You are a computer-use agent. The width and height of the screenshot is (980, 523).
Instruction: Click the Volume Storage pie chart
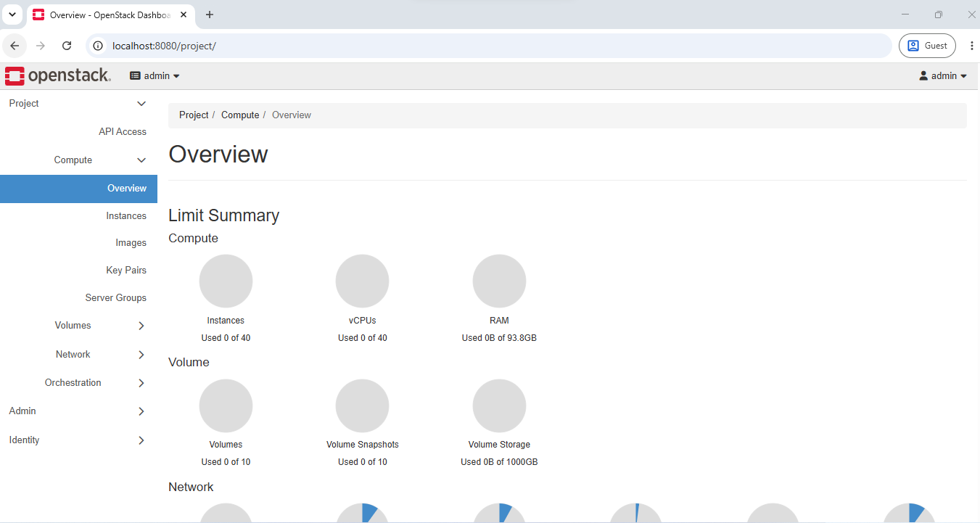click(499, 405)
